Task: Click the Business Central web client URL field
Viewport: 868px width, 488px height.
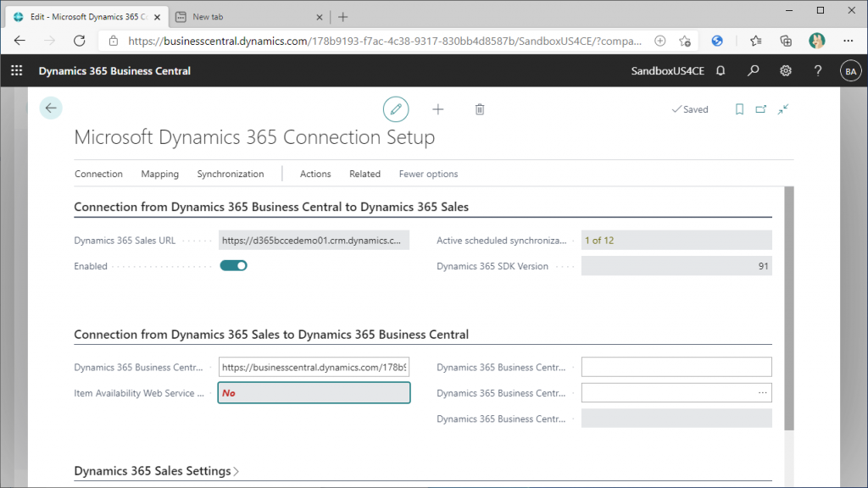Action: [x=314, y=367]
